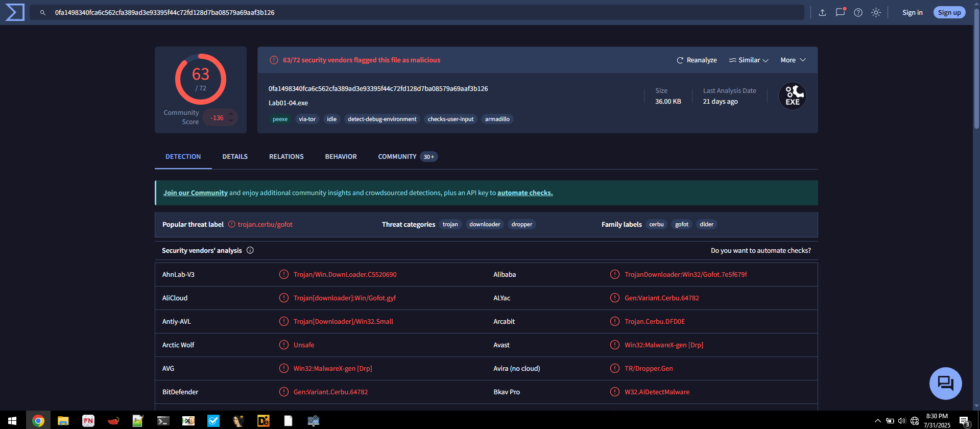Click the Lab01-04.exe file name
This screenshot has width=980, height=429.
289,103
